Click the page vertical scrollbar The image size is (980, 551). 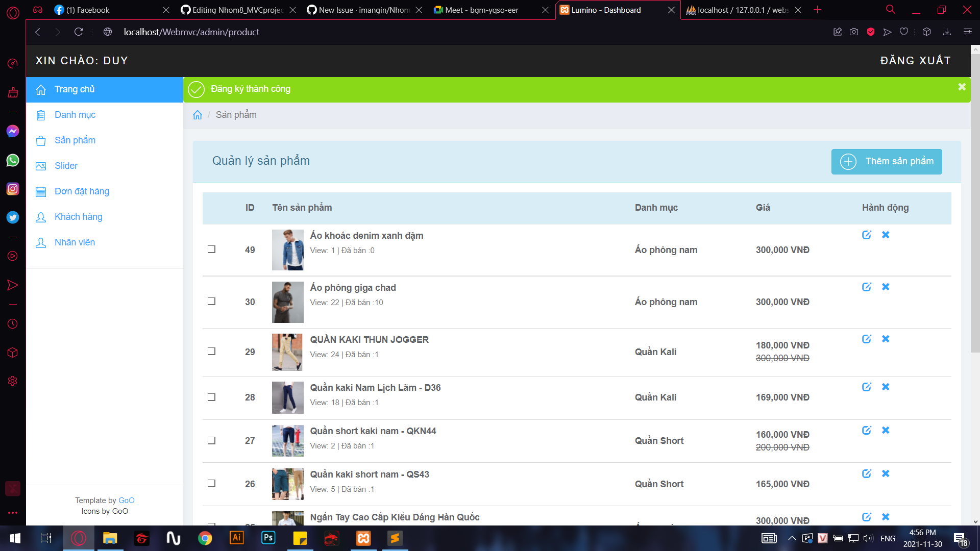(x=975, y=204)
